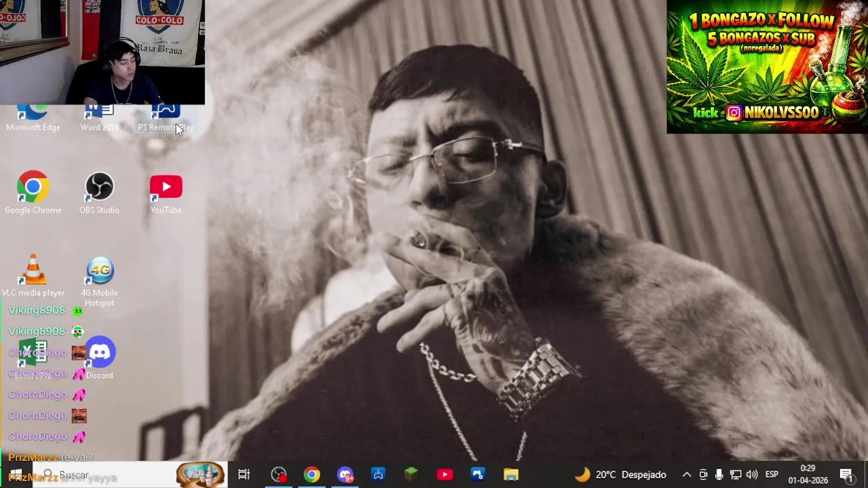868x488 pixels.
Task: Open the Windows Start menu
Action: (16, 474)
